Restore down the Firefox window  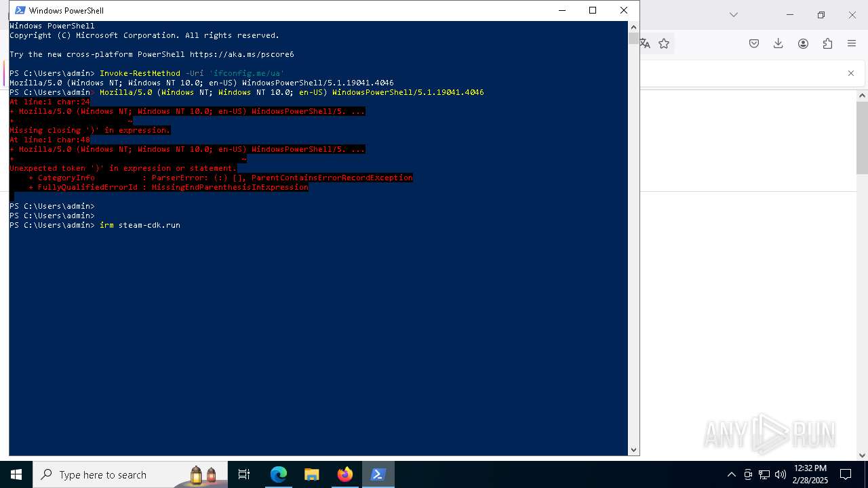821,14
